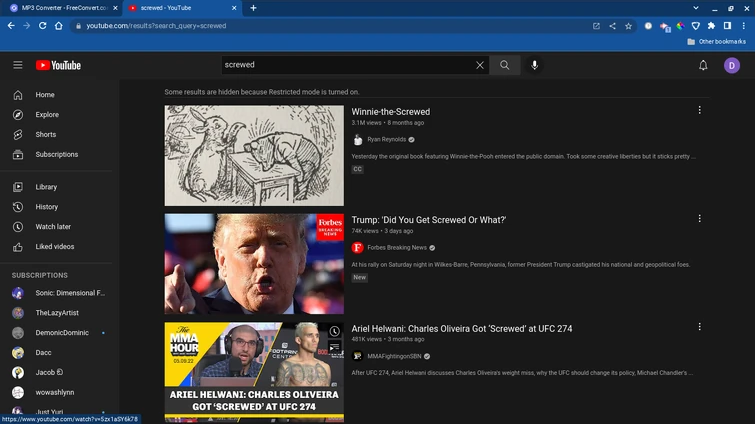Open Subscriptions in the sidebar
The width and height of the screenshot is (755, 424).
(56, 154)
